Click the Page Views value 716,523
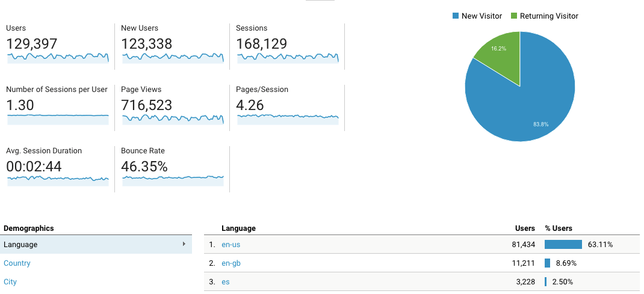Image resolution: width=644 pixels, height=294 pixels. click(147, 105)
